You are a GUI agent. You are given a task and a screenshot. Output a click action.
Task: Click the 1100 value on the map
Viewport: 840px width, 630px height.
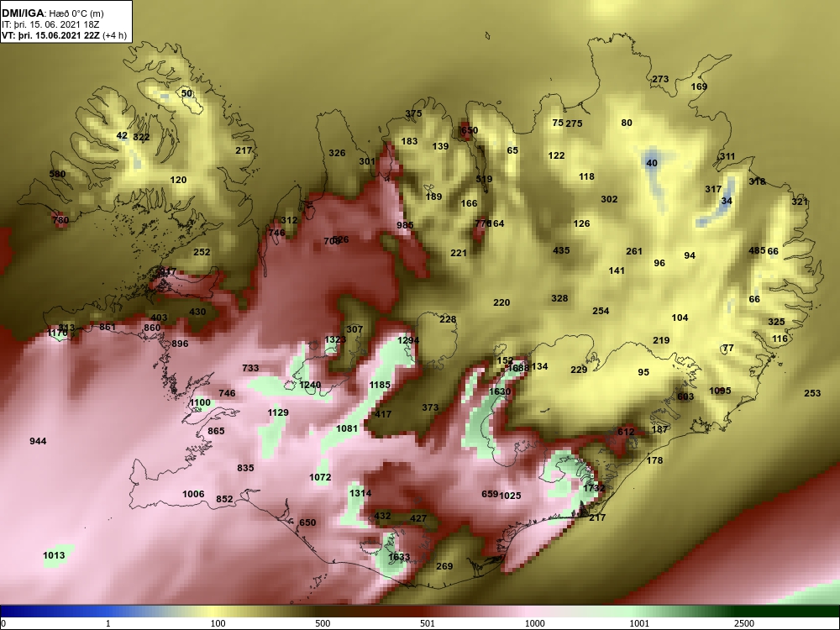(201, 402)
